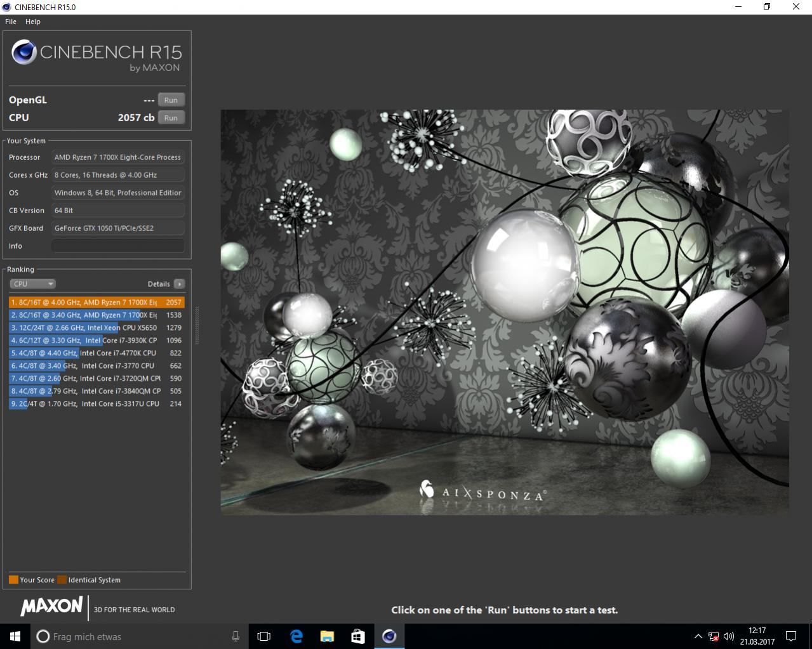This screenshot has width=812, height=649.
Task: Click the Cinebench taskbar icon
Action: [389, 636]
